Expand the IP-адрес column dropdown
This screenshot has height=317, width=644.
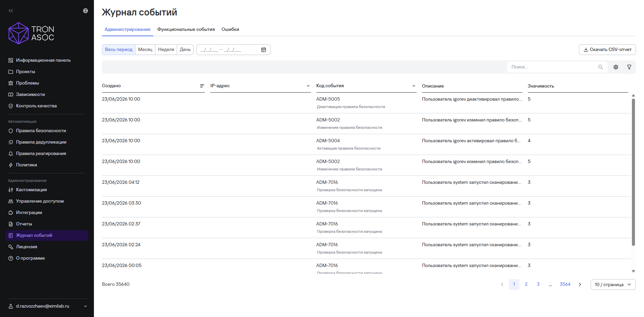click(x=308, y=86)
